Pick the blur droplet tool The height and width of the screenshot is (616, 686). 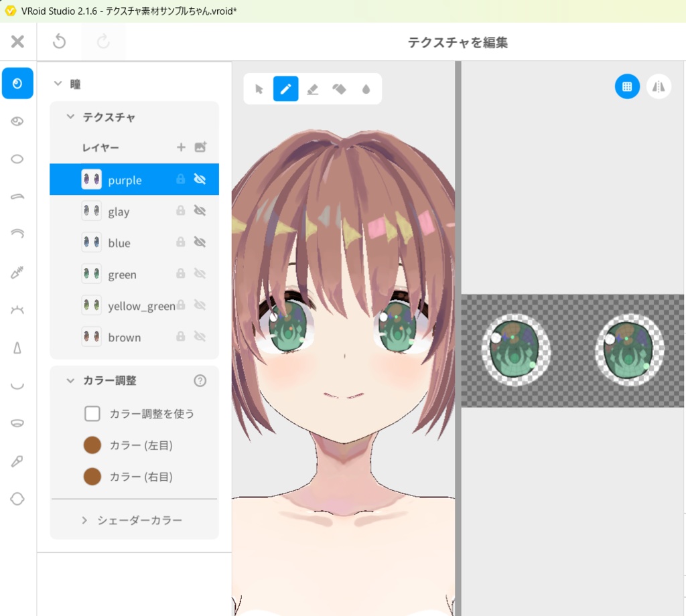point(366,88)
